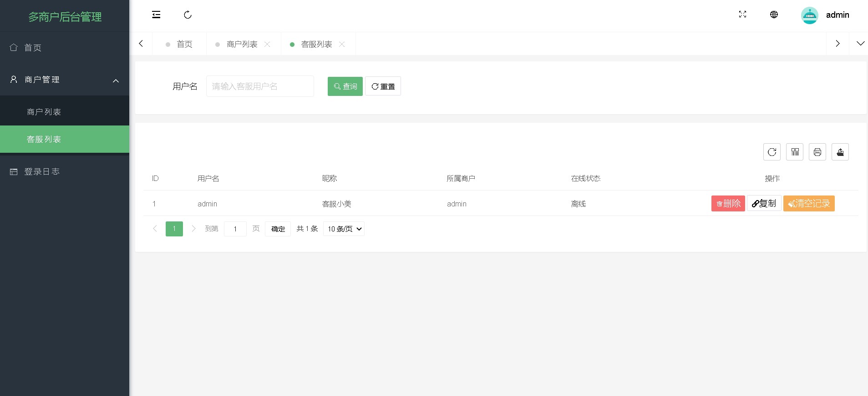
Task: Open the column filter icon
Action: [x=795, y=152]
